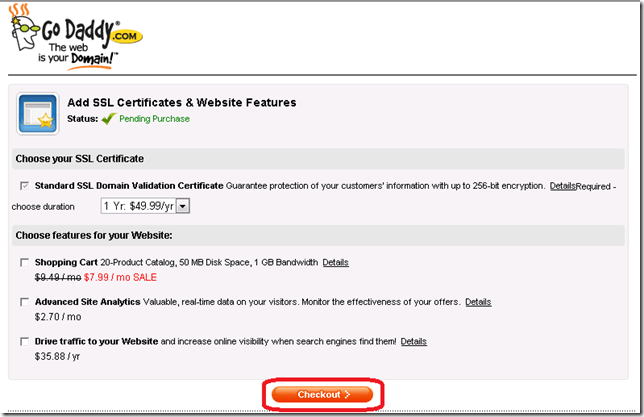Click the Add SSL Certificates & Website Features heading

(181, 102)
